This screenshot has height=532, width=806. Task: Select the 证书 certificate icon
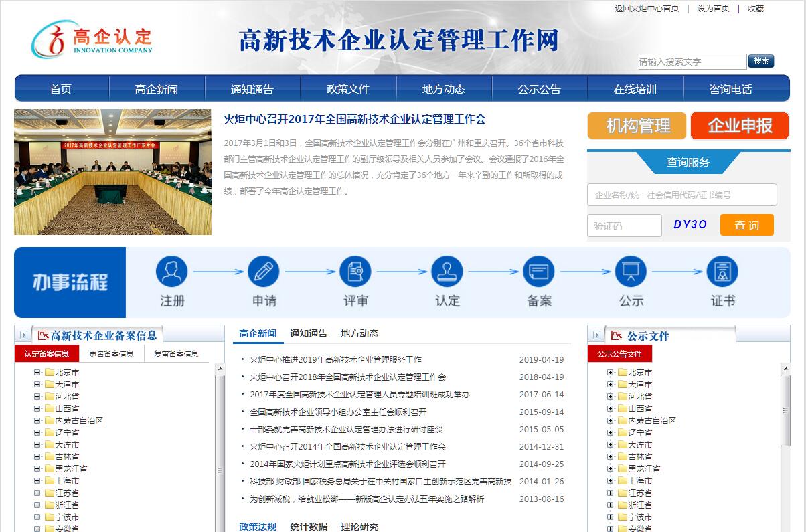pos(722,272)
